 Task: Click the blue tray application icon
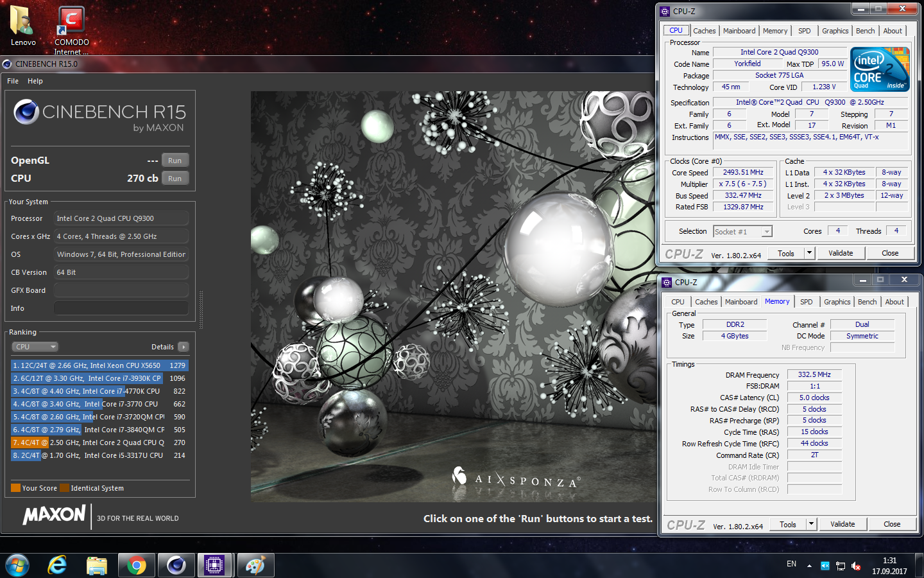click(825, 566)
